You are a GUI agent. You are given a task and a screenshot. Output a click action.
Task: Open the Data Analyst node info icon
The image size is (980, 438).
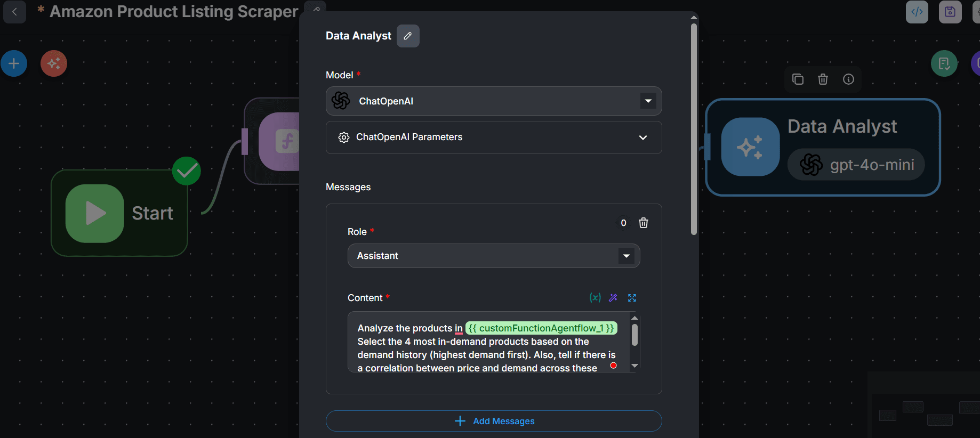click(x=848, y=79)
